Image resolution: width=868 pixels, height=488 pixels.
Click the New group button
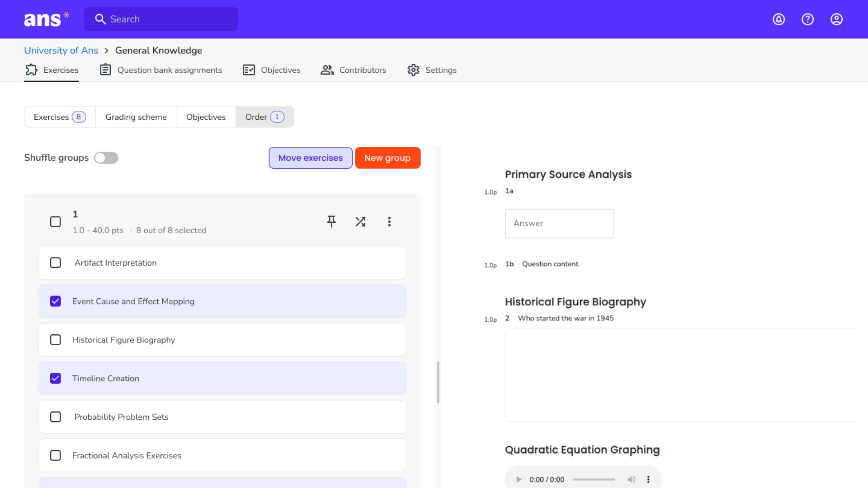point(387,158)
